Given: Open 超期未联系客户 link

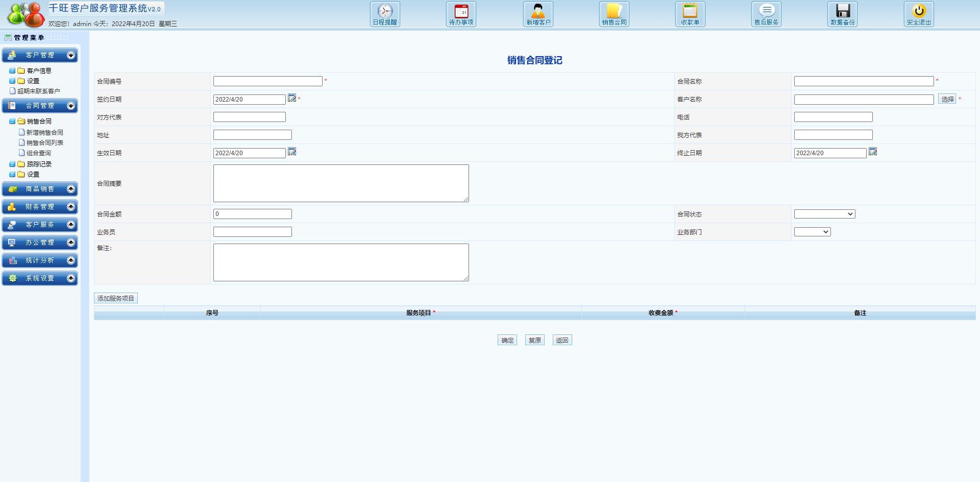Looking at the screenshot, I should coord(39,91).
